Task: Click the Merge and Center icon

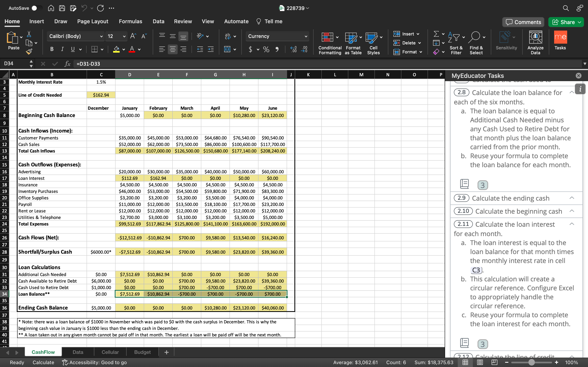Action: click(x=227, y=50)
